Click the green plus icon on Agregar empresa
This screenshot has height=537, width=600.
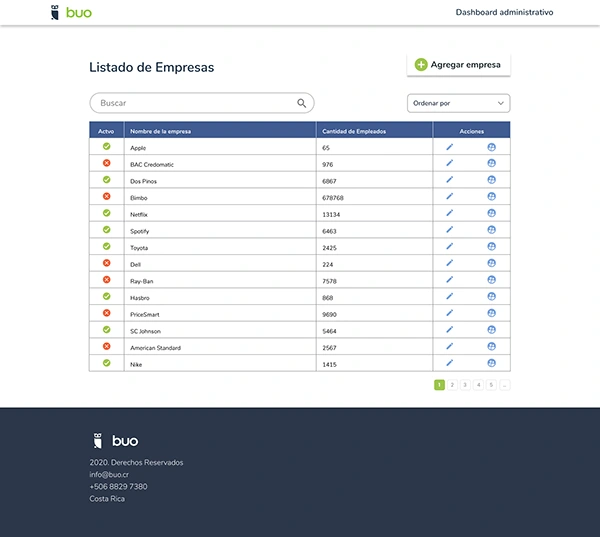(x=421, y=65)
